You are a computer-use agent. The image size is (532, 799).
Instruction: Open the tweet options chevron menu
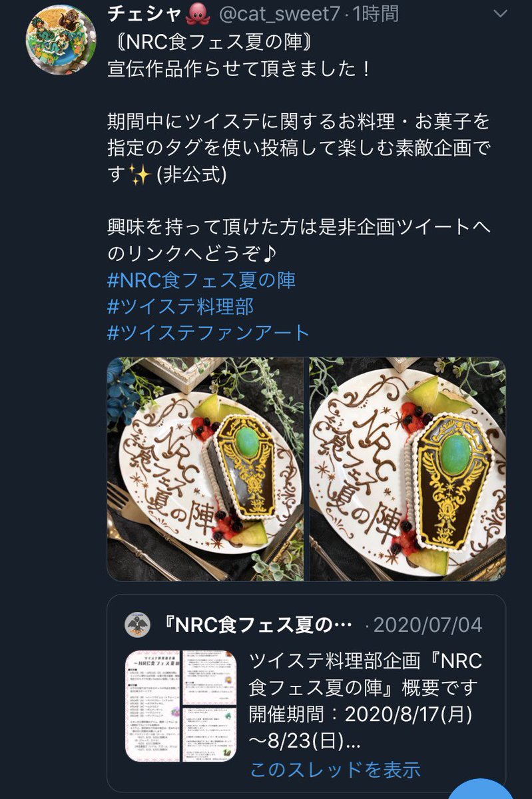click(500, 13)
